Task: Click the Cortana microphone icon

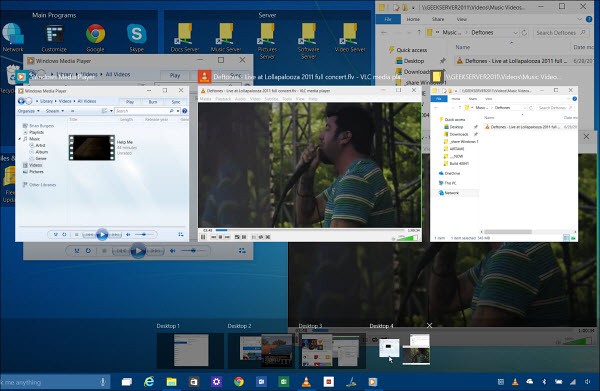Action: pyautogui.click(x=103, y=382)
